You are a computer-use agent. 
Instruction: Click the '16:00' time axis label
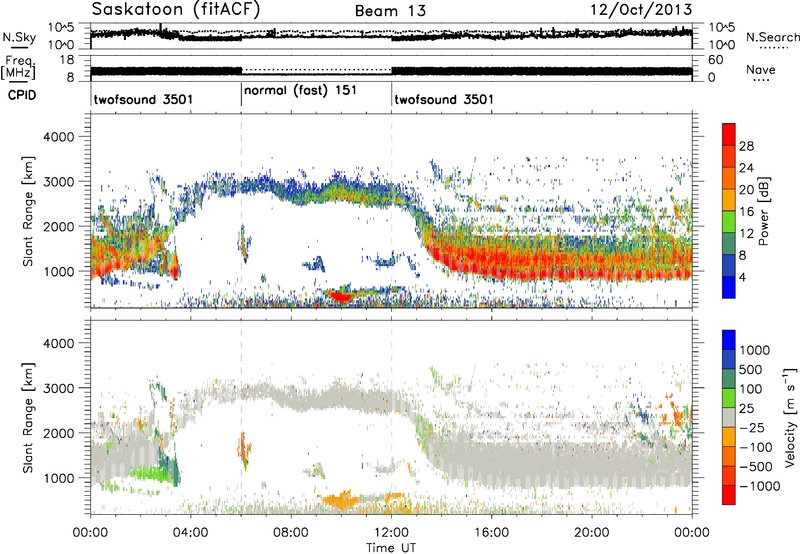(x=491, y=533)
